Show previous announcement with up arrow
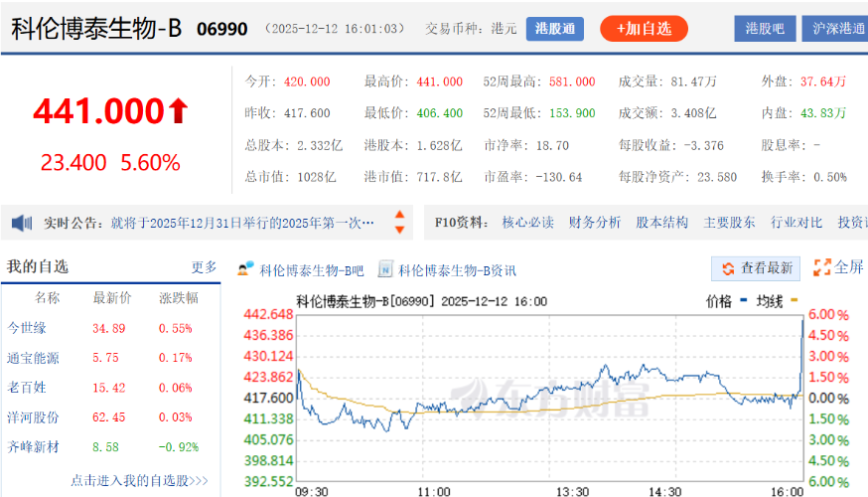Screen dimensions: 868x497 click(399, 215)
